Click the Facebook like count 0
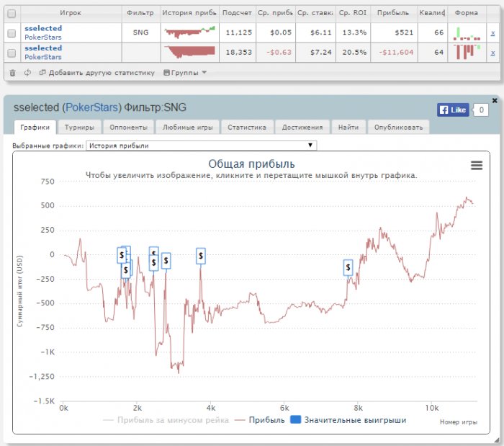Image resolution: width=504 pixels, height=446 pixels. [481, 110]
